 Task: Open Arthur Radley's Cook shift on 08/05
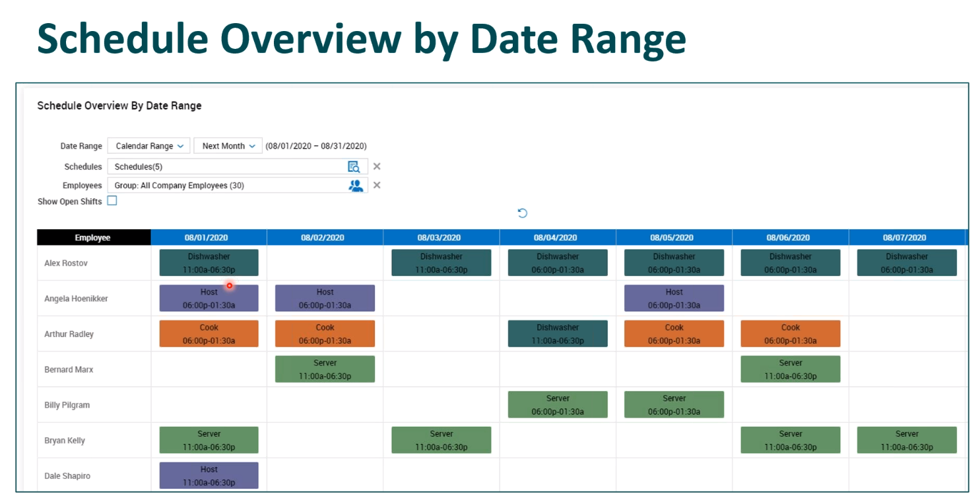pyautogui.click(x=674, y=334)
